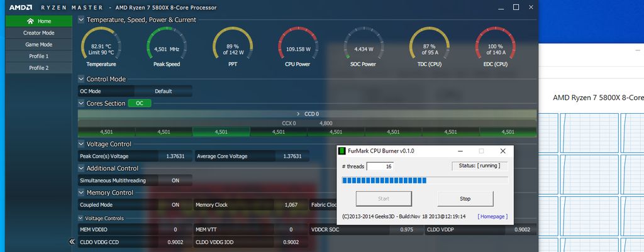The image size is (644, 252).
Task: Click CLDO VDDG IOD value
Action: pyautogui.click(x=291, y=242)
